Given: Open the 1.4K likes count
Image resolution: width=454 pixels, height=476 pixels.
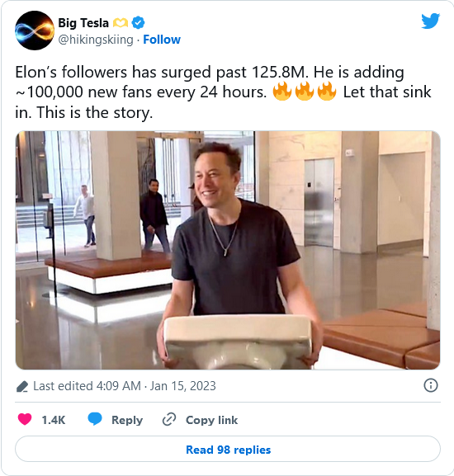Looking at the screenshot, I should click(54, 420).
